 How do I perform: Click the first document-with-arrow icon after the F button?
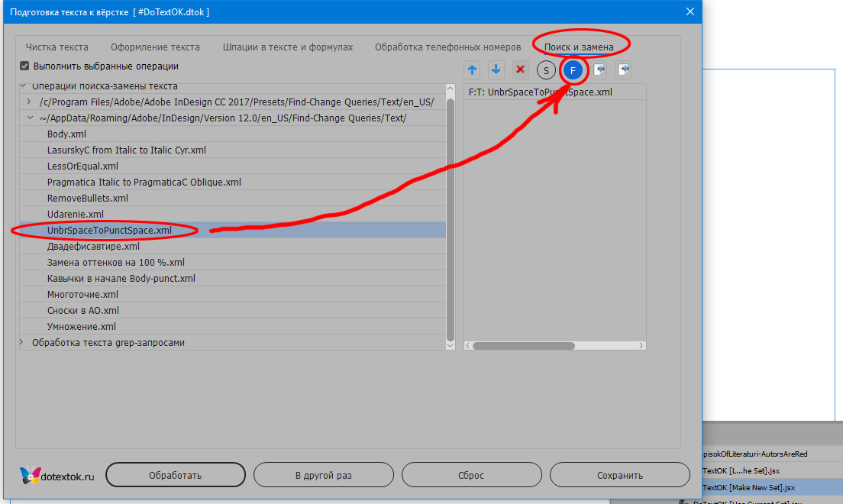599,70
